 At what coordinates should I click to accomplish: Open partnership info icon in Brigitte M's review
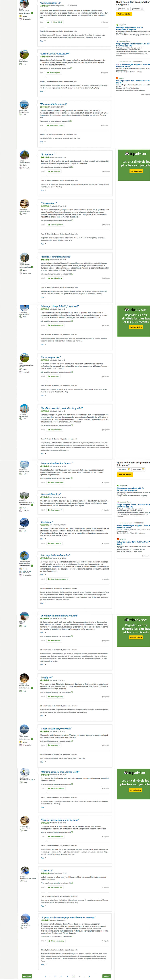click(72, 274)
